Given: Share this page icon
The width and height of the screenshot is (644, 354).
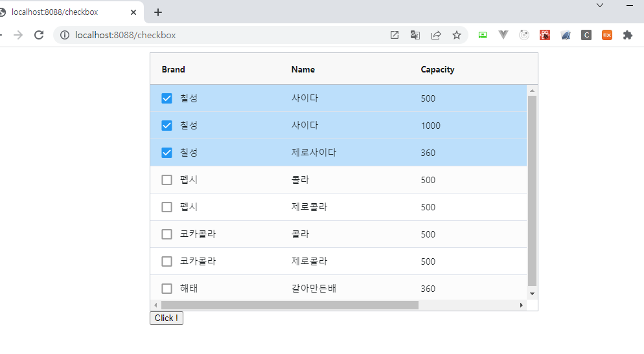Looking at the screenshot, I should click(x=436, y=36).
